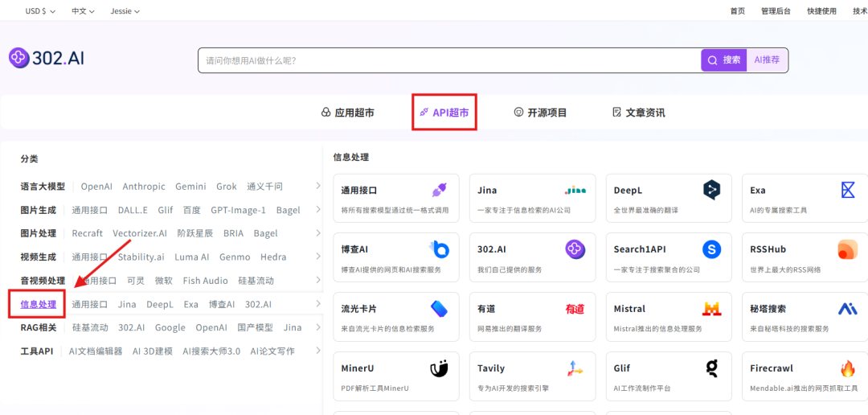Expand the 图片生成 row chevron

pyautogui.click(x=318, y=209)
